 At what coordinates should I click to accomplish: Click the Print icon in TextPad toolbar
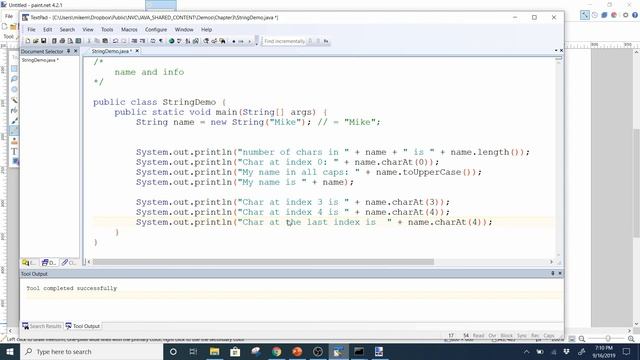[62, 41]
